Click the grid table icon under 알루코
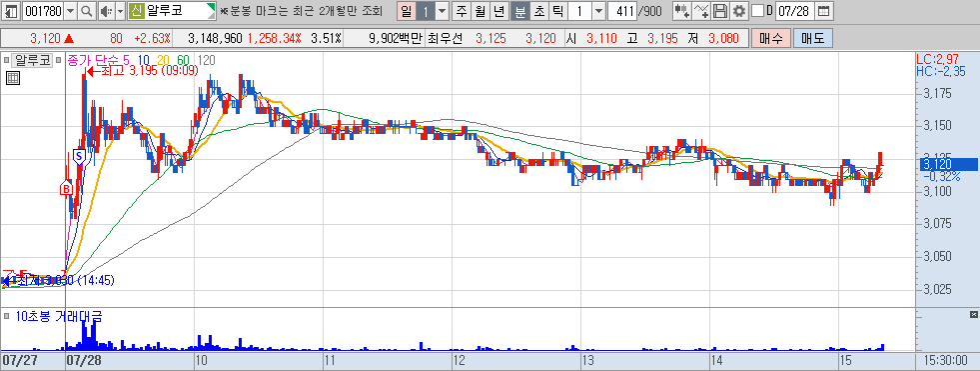980x371 pixels. coord(13,78)
